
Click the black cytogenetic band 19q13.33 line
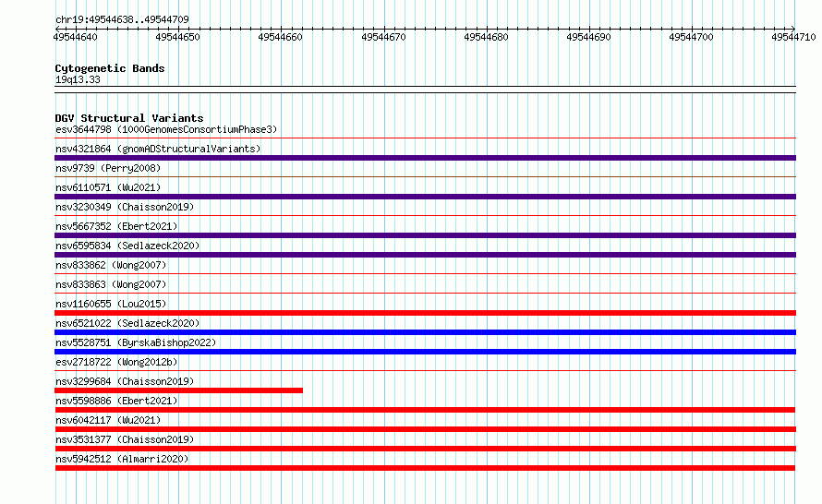point(425,90)
